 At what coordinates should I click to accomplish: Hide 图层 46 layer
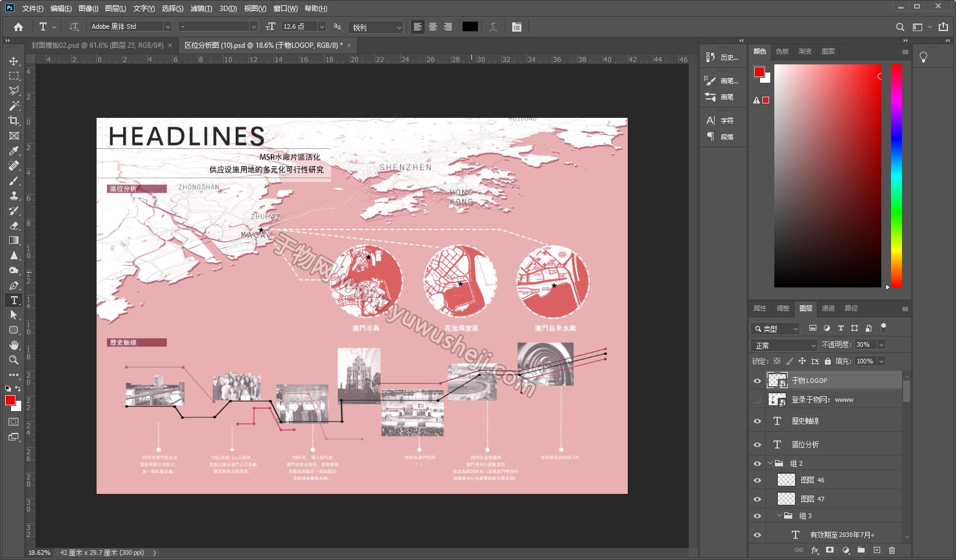click(757, 480)
